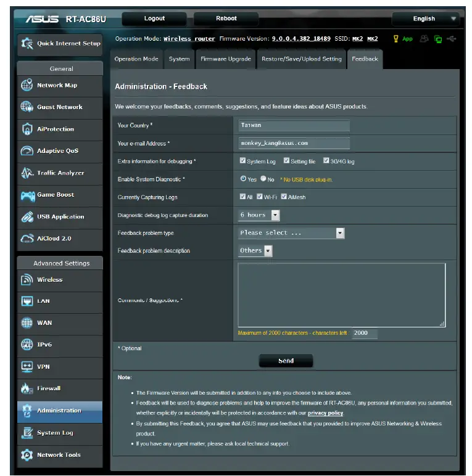Open AiCloud 2.0 cloud icon

(x=27, y=239)
